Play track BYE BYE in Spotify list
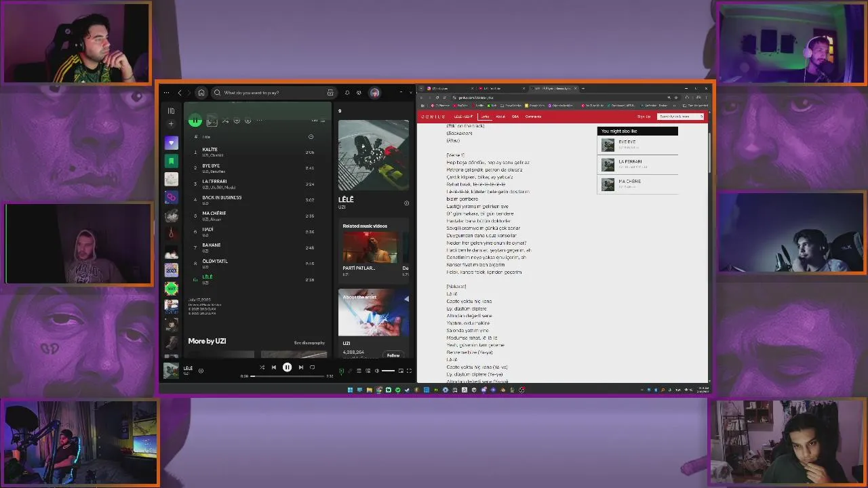The height and width of the screenshot is (488, 868). click(x=258, y=168)
